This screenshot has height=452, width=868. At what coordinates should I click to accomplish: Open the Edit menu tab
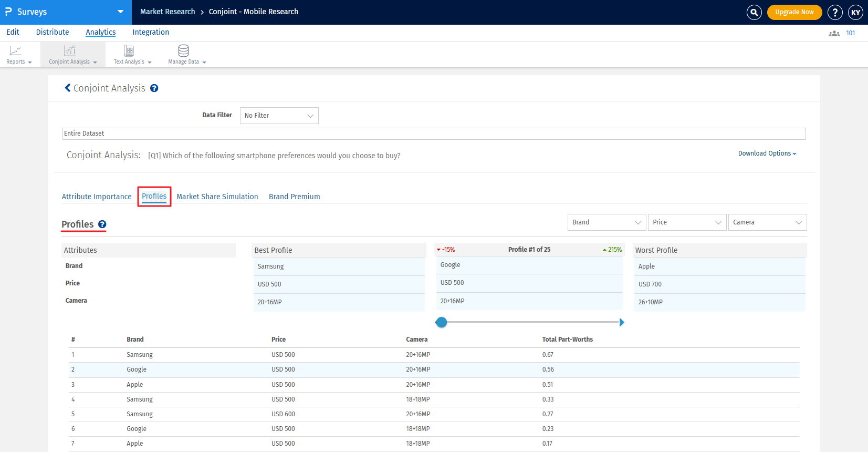tap(13, 32)
